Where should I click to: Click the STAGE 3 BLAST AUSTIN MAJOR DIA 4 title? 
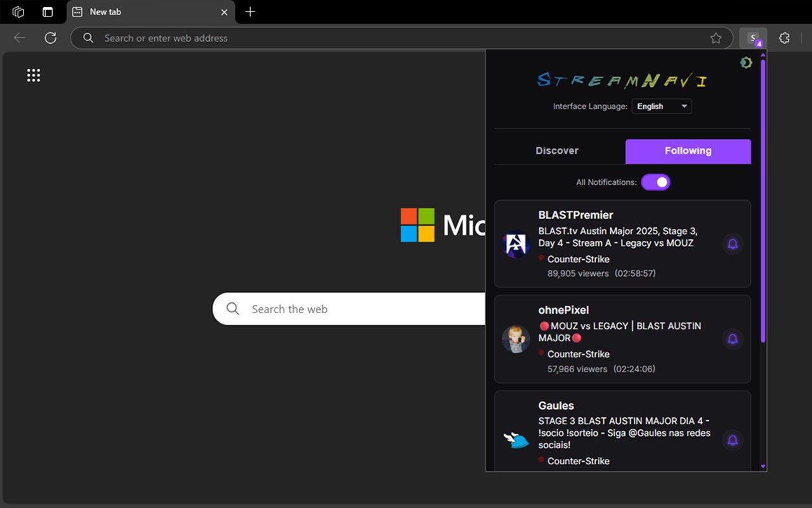pos(624,433)
